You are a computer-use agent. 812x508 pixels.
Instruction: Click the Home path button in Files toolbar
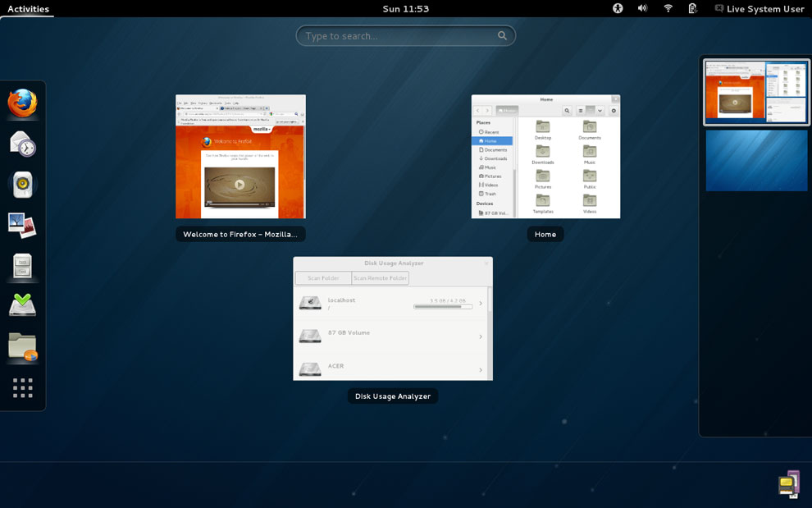(x=507, y=111)
